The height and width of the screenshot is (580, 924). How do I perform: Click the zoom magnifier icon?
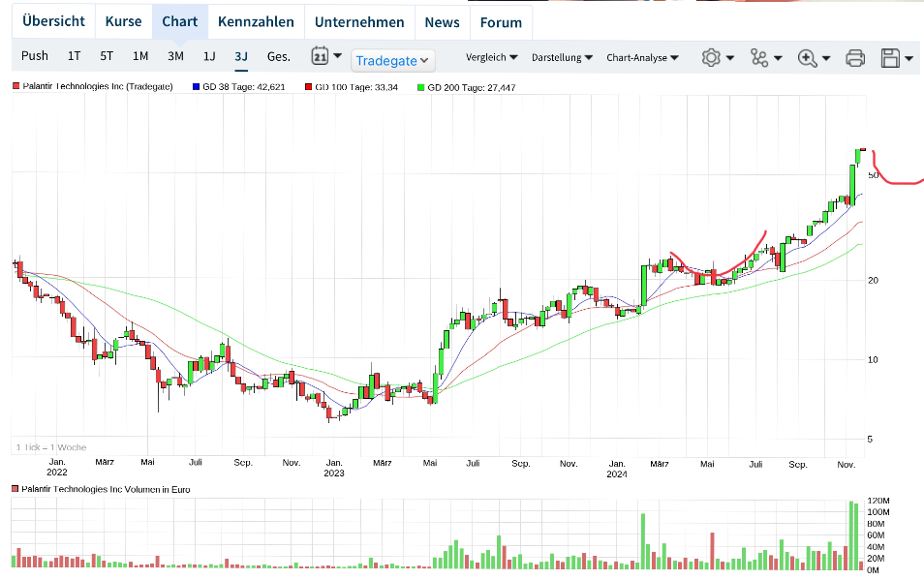(808, 58)
